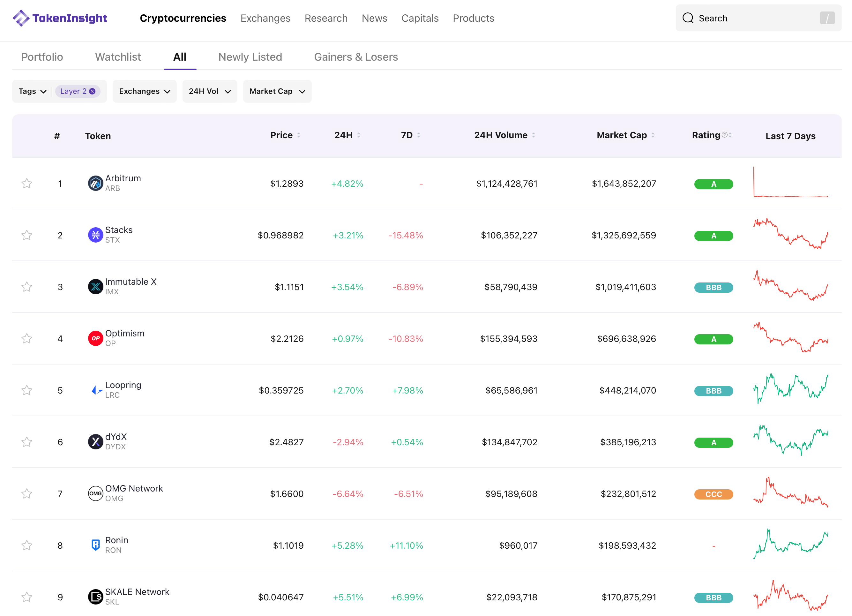The height and width of the screenshot is (616, 852).
Task: Sort by Rating arrows
Action: [x=730, y=135]
